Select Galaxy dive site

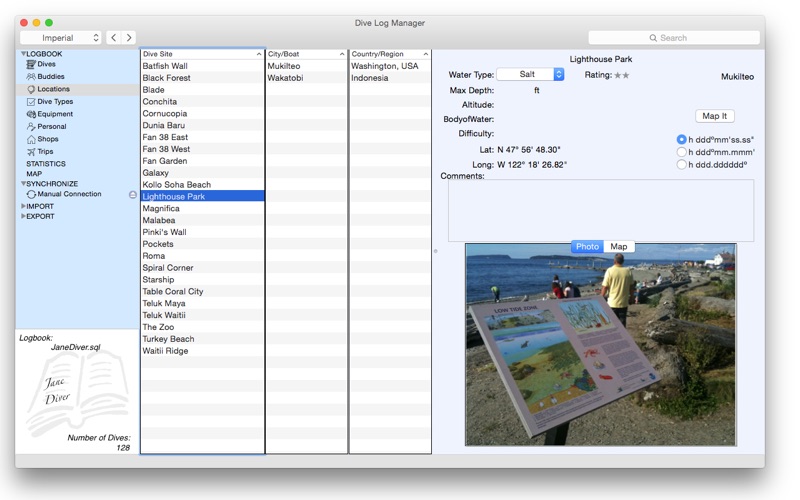(202, 172)
